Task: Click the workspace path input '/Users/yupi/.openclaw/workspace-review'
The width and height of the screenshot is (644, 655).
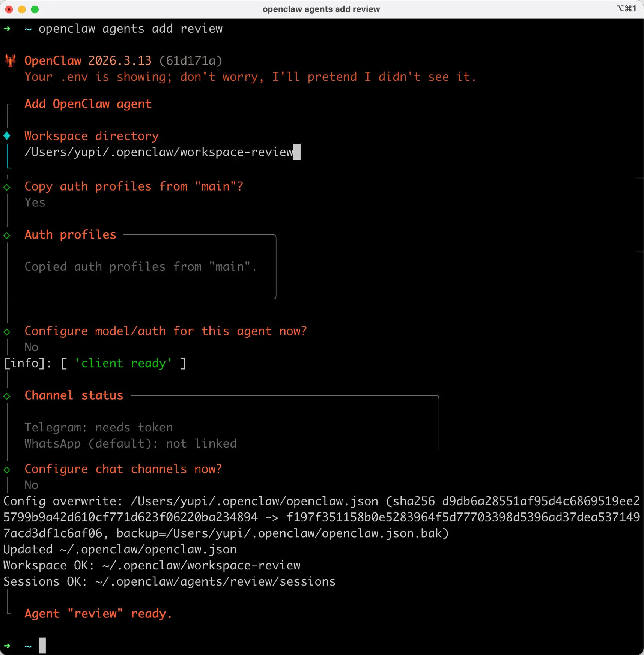Action: 159,152
